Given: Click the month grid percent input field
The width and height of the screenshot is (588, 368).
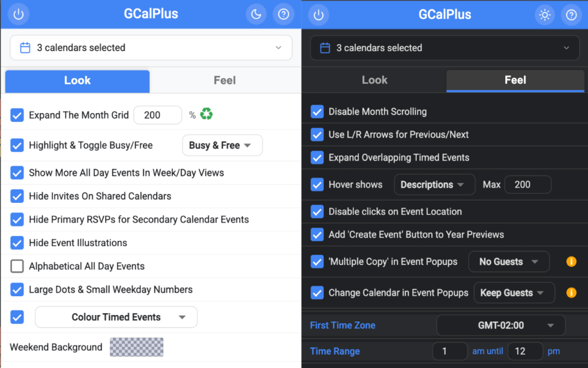Looking at the screenshot, I should (x=157, y=115).
